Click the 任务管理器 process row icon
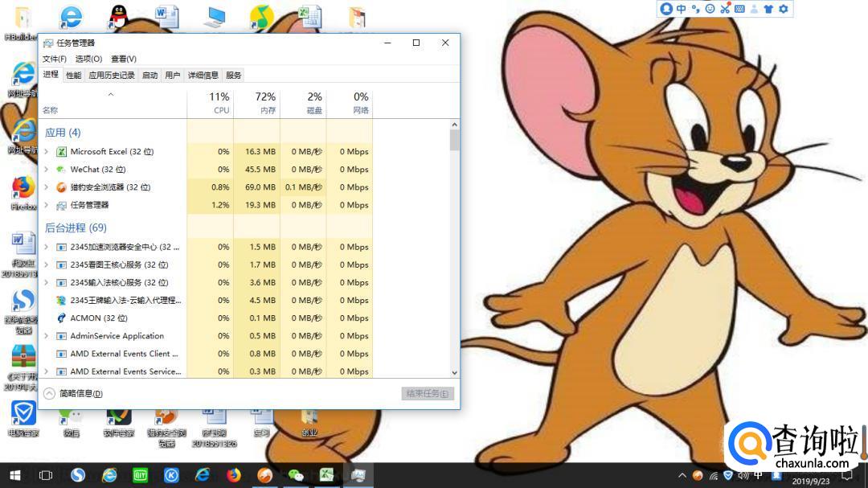 point(61,205)
